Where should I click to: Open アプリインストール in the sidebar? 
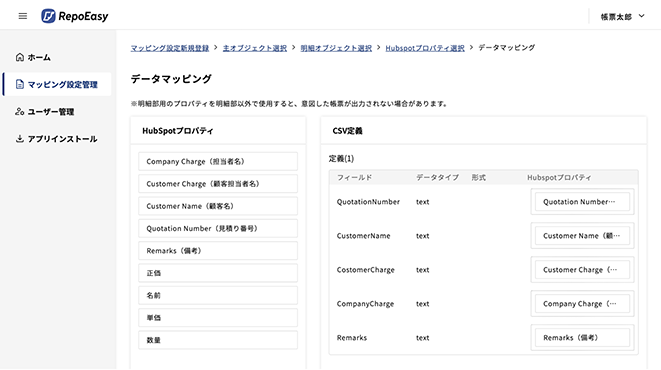[x=62, y=139]
